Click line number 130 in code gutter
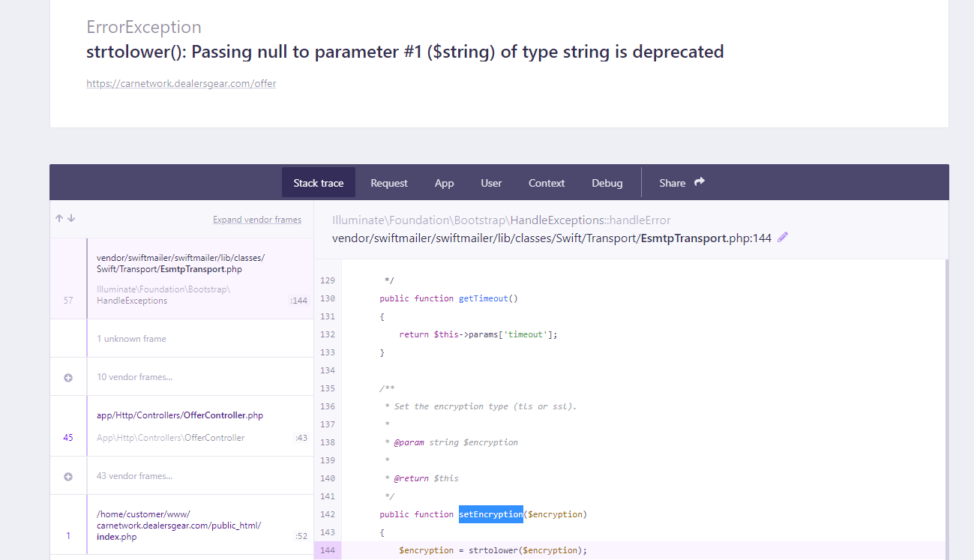This screenshot has height=560, width=974. pyautogui.click(x=328, y=298)
